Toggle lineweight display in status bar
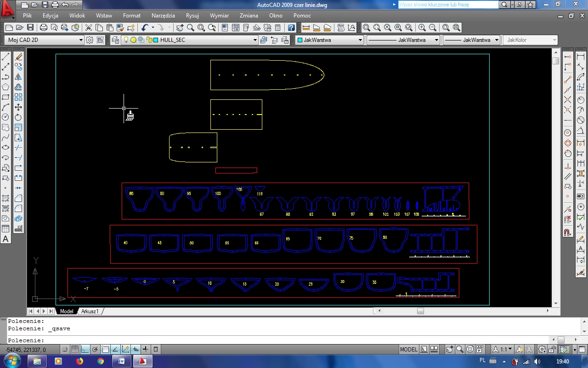The width and height of the screenshot is (588, 368). click(x=146, y=349)
